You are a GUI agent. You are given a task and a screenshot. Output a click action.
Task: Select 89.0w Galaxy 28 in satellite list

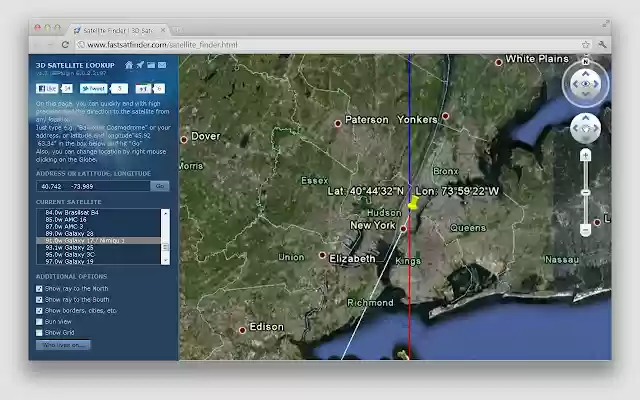point(98,233)
